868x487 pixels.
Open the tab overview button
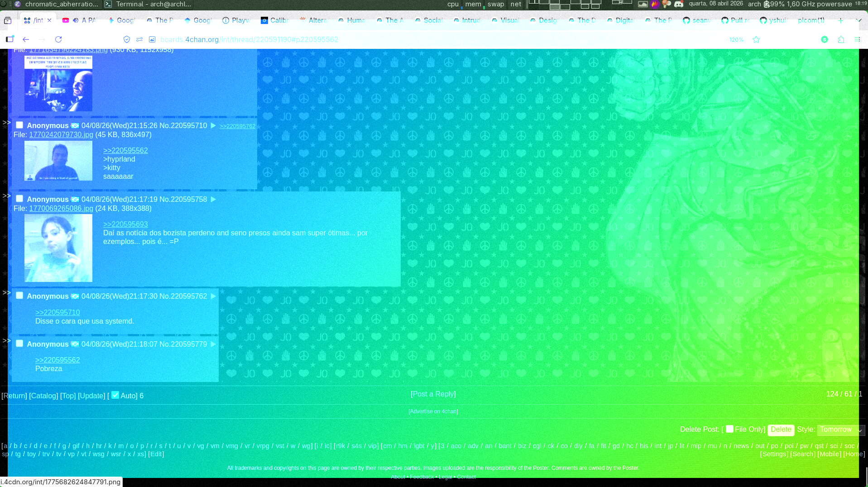tap(8, 20)
